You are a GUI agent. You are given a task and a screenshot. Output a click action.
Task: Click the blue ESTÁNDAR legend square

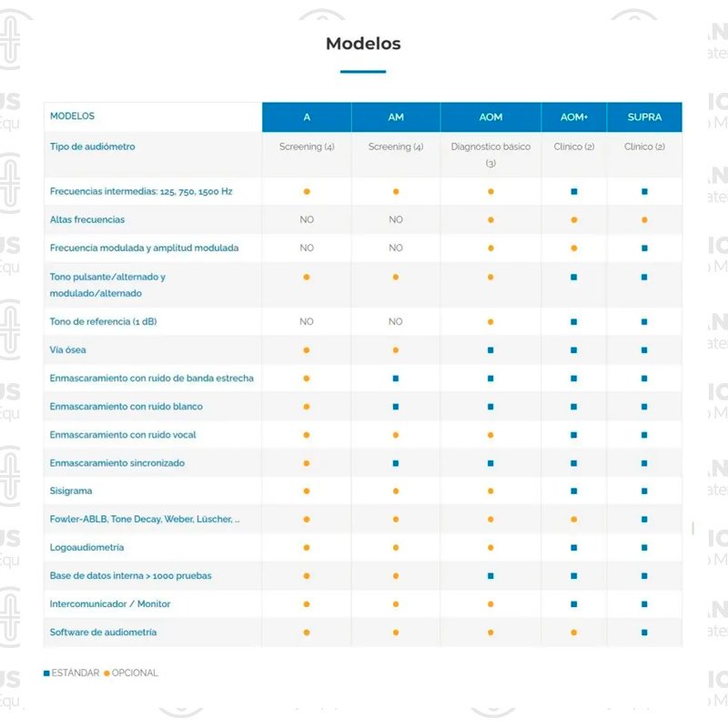pos(47,673)
